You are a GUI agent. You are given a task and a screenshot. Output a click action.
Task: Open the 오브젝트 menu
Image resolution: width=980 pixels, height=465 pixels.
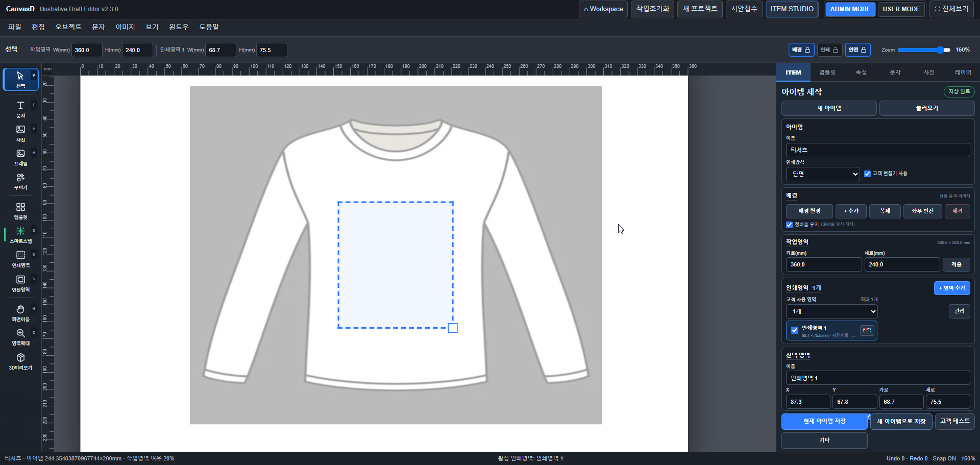(68, 27)
